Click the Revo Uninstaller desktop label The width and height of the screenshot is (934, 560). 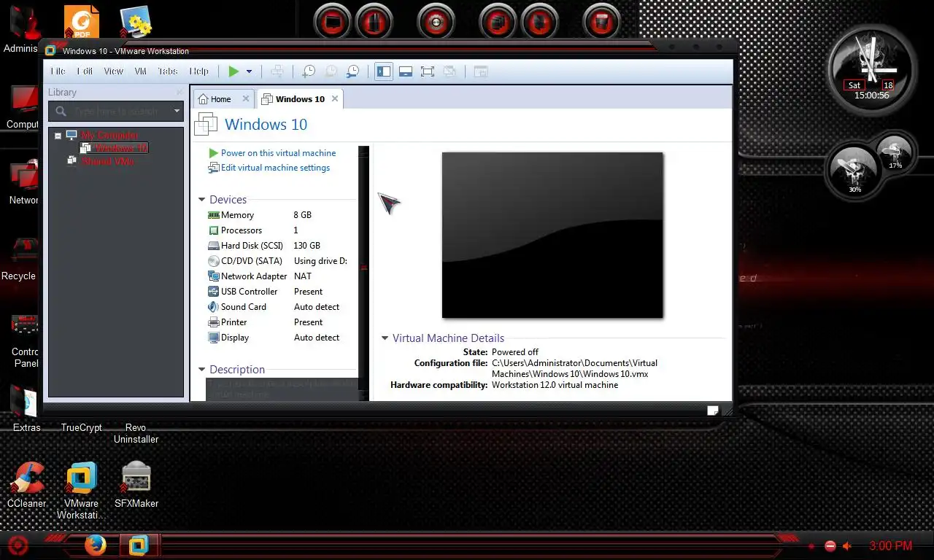click(136, 434)
